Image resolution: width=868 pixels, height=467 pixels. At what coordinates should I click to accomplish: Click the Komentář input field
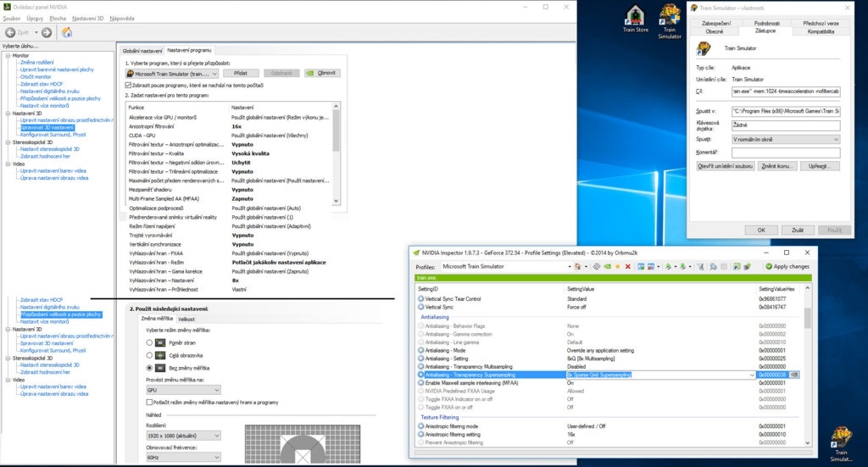point(786,153)
